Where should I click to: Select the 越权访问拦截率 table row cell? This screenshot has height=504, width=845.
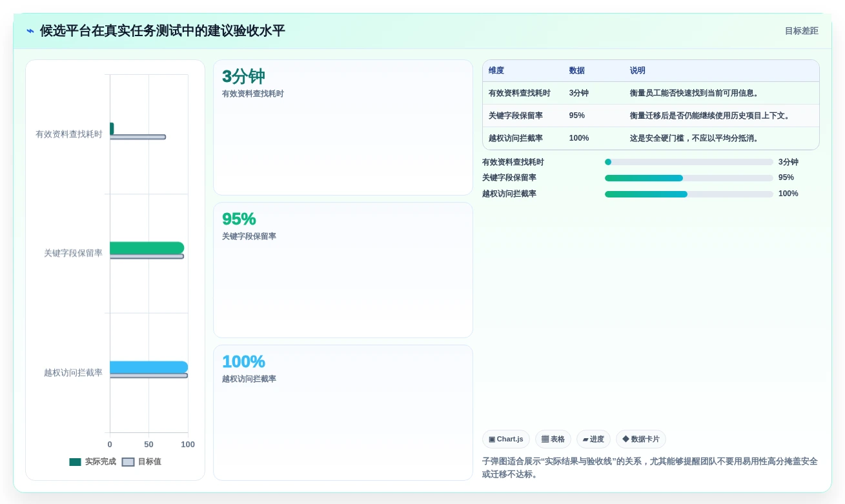[516, 139]
